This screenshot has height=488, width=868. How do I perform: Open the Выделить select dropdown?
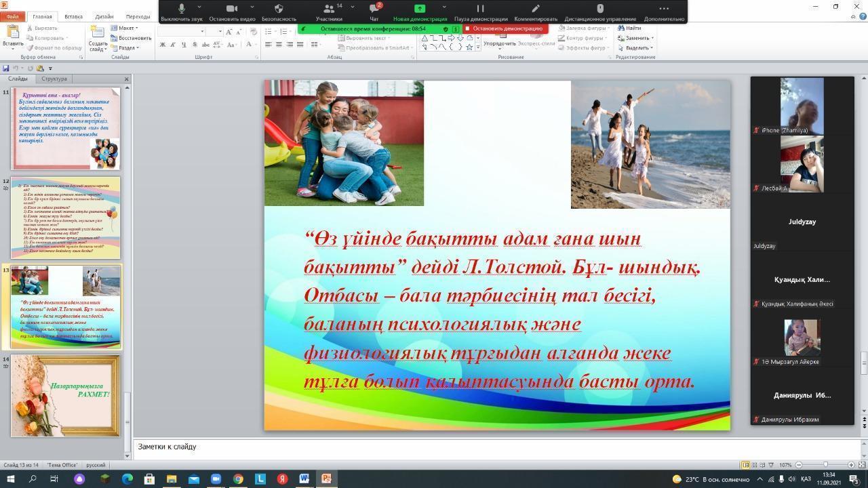pos(638,48)
